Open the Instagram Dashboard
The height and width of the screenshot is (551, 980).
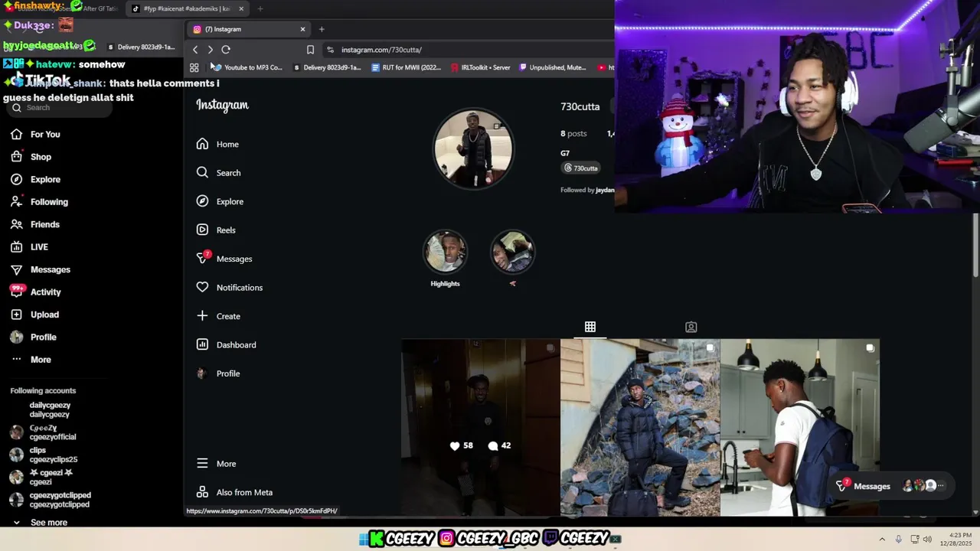227,345
